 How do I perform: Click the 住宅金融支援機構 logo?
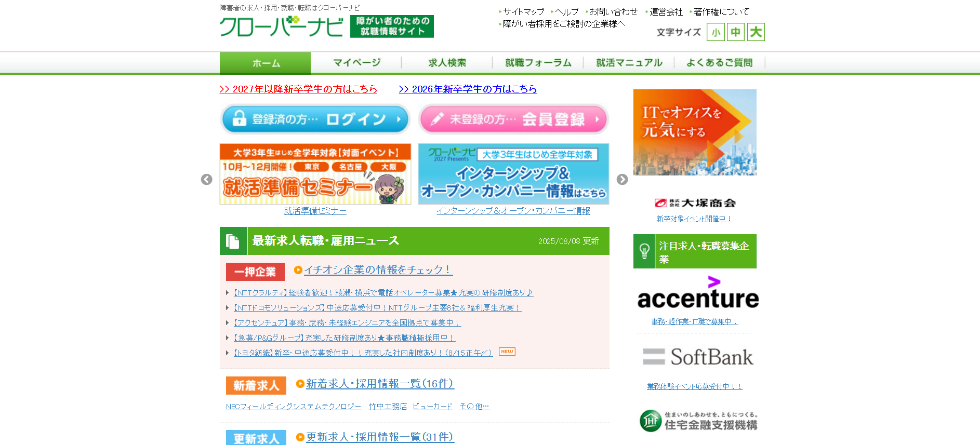pos(698,421)
